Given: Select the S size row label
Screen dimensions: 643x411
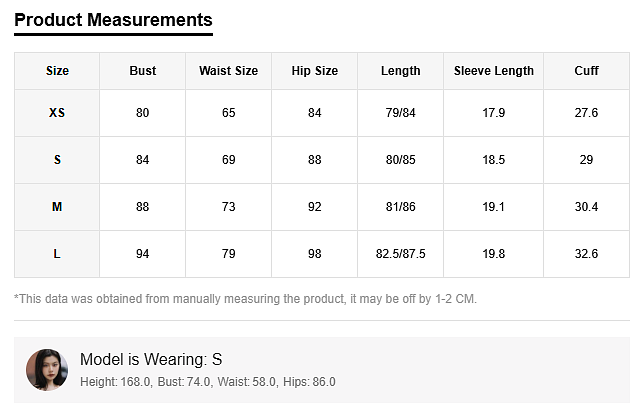Looking at the screenshot, I should point(57,160).
